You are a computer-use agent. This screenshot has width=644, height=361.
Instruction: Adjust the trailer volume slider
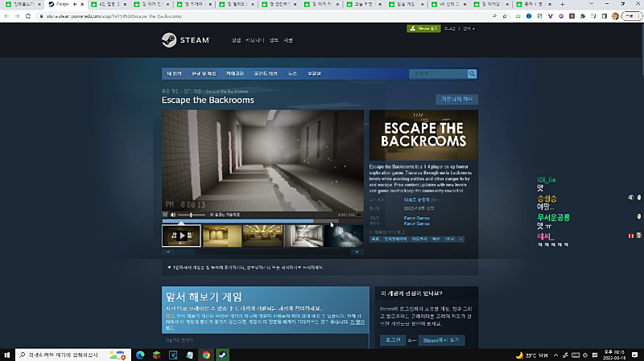(192, 215)
